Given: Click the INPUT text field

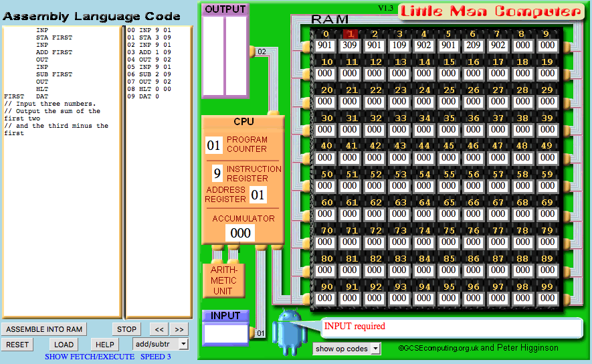Looking at the screenshot, I should coord(225,333).
